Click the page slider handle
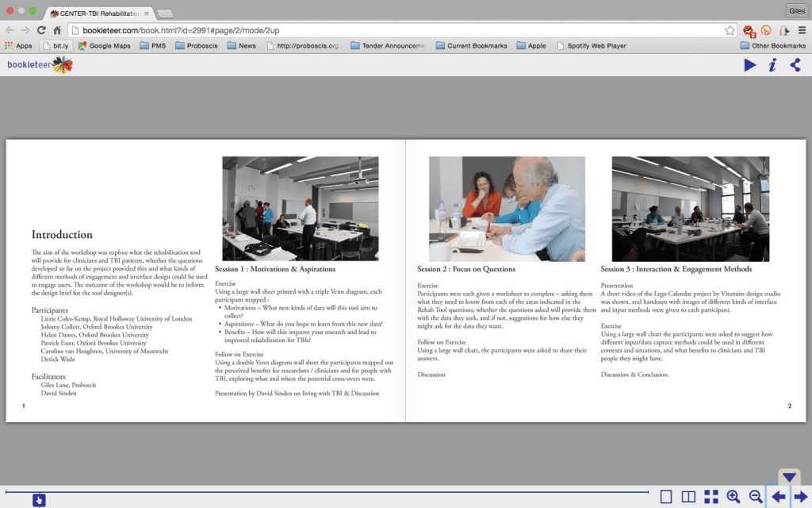This screenshot has width=812, height=508. (x=39, y=499)
